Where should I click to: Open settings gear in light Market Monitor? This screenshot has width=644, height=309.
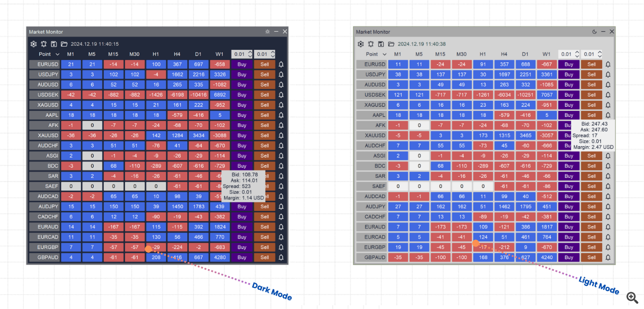(x=361, y=44)
